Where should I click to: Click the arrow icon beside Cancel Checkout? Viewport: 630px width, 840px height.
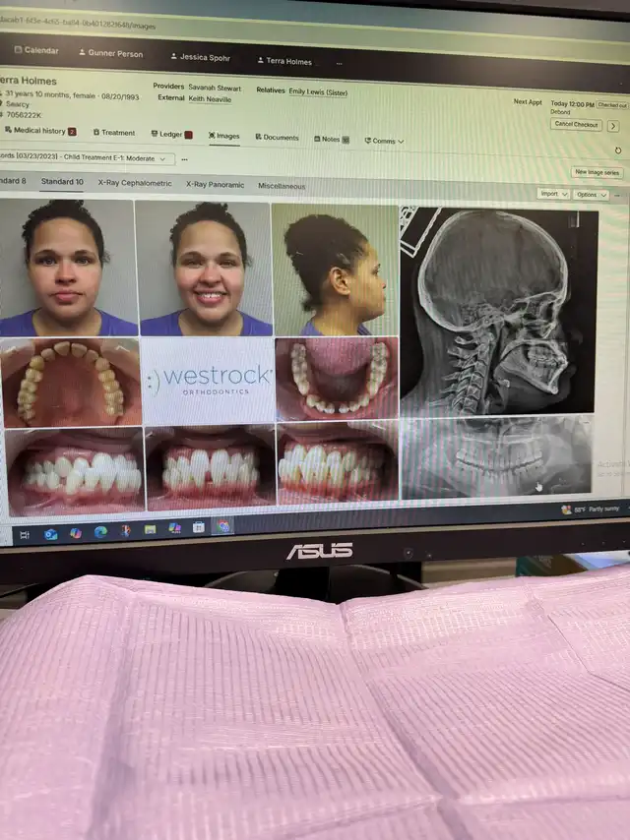[x=612, y=126]
